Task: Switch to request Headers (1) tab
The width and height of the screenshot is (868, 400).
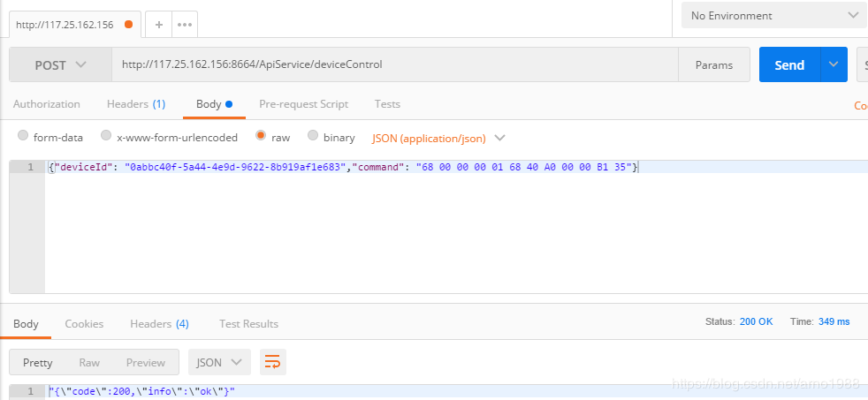Action: pyautogui.click(x=136, y=104)
